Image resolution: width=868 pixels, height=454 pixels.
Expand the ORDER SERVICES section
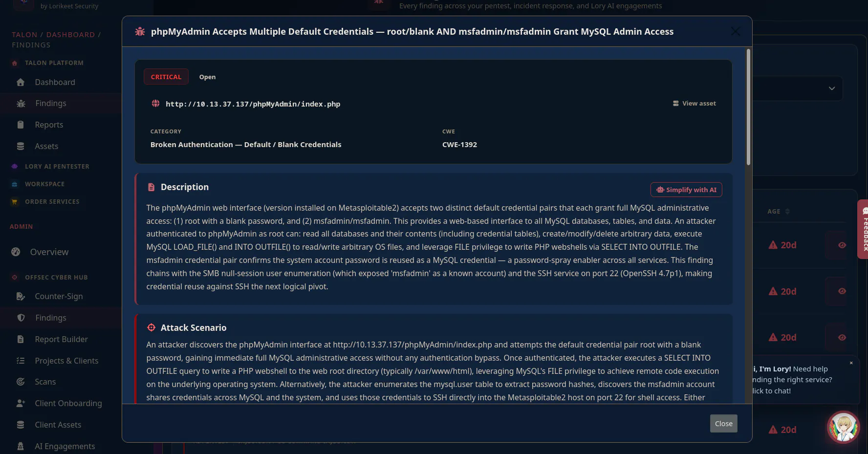pos(52,202)
